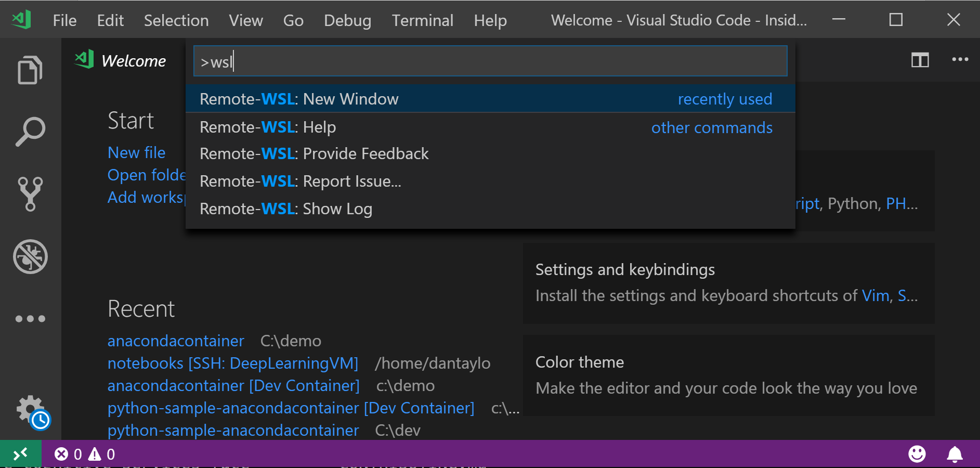Open the Source Control view icon

30,194
